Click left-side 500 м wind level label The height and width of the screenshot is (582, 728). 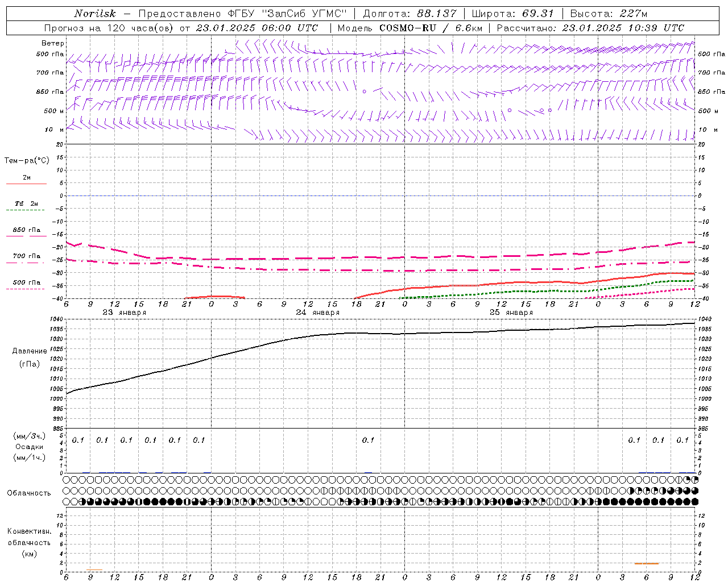(x=54, y=111)
